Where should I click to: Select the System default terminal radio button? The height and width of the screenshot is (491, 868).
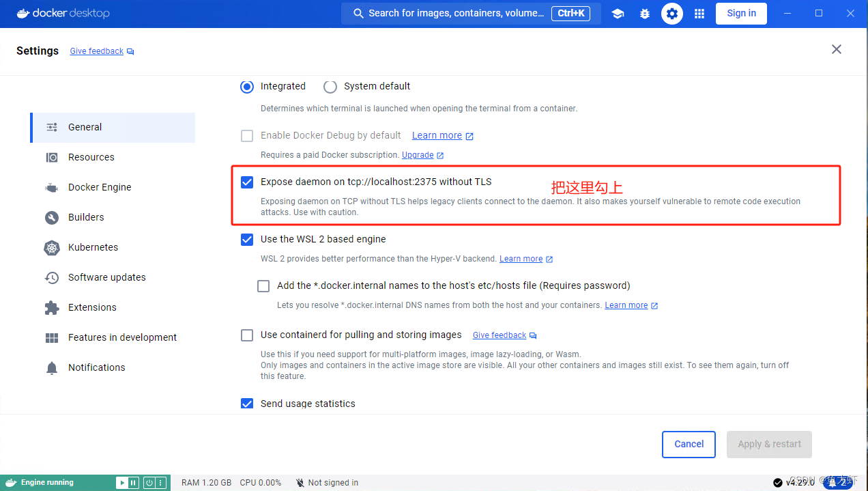pos(330,87)
